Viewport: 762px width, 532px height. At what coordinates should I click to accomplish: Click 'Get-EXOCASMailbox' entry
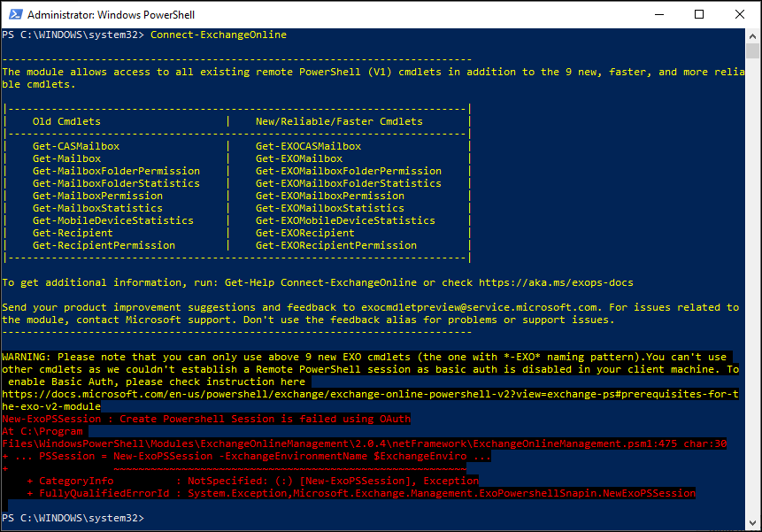click(309, 146)
